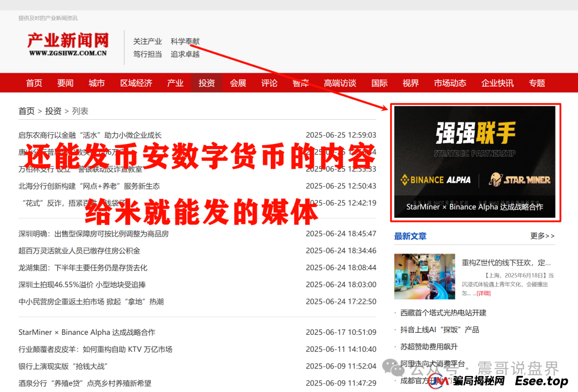This screenshot has width=578, height=392.
Task: Open article StarMiner × Binance Alpha 达成战略合作
Action: tap(86, 332)
